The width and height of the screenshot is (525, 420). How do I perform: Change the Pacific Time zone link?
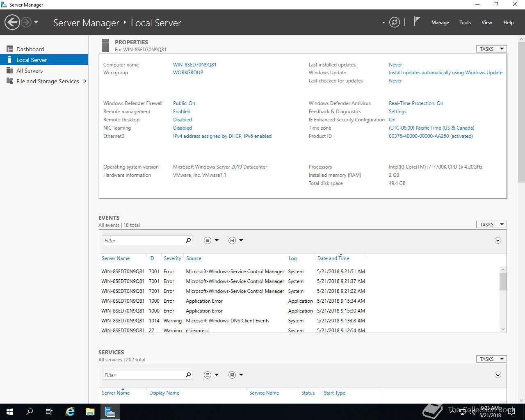431,128
